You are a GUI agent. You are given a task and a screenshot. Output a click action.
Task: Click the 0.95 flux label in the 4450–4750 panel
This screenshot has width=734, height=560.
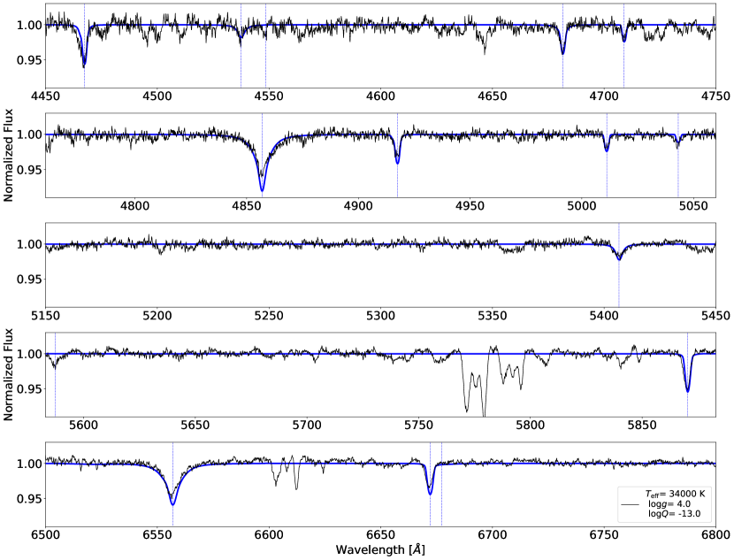tap(29, 60)
